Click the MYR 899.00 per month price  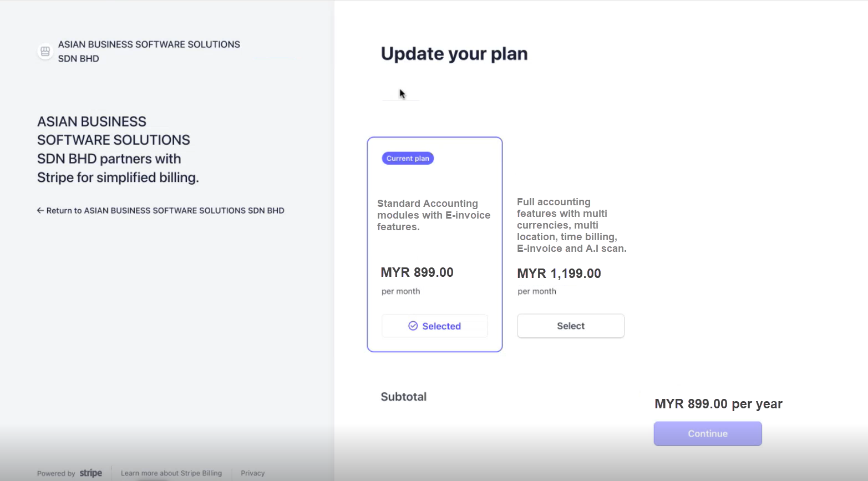point(417,272)
